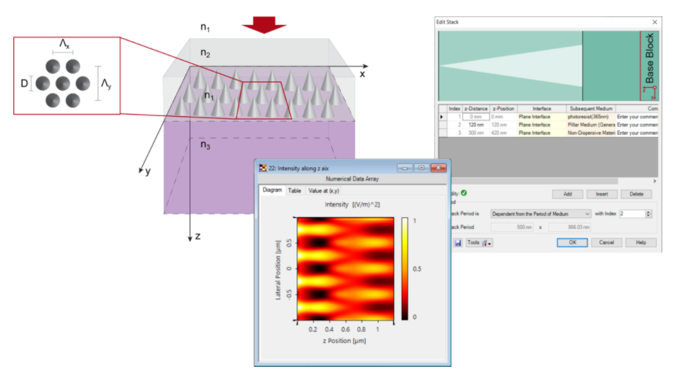This screenshot has width=678, height=378.
Task: Click the Insert button
Action: pyautogui.click(x=601, y=194)
